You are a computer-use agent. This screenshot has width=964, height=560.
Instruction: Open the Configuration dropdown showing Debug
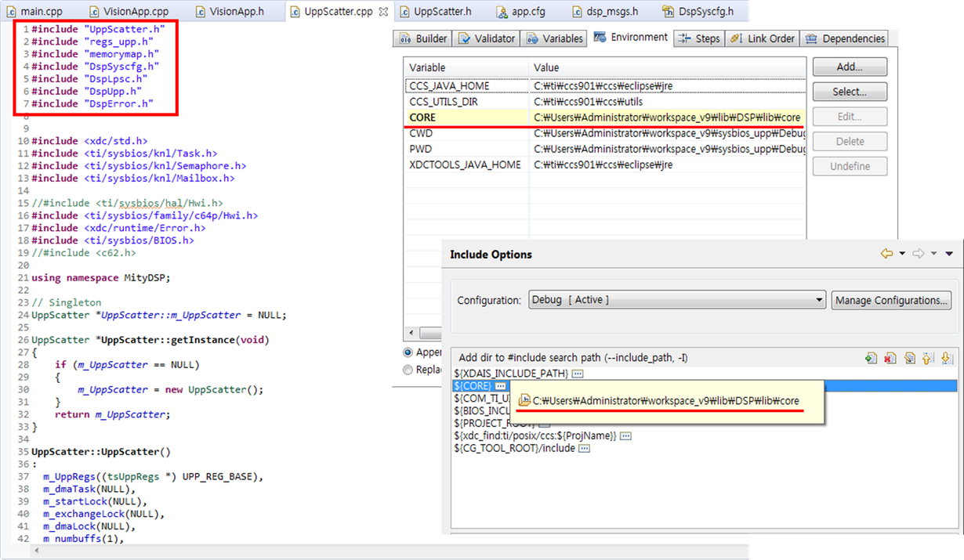[677, 300]
